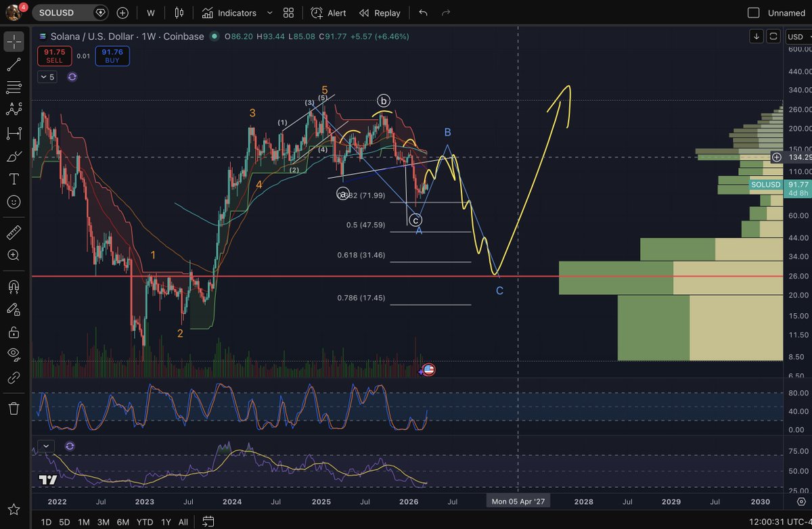Screen dimensions: 812x529
Task: Open the patterns drawing tools
Action: tap(14, 110)
